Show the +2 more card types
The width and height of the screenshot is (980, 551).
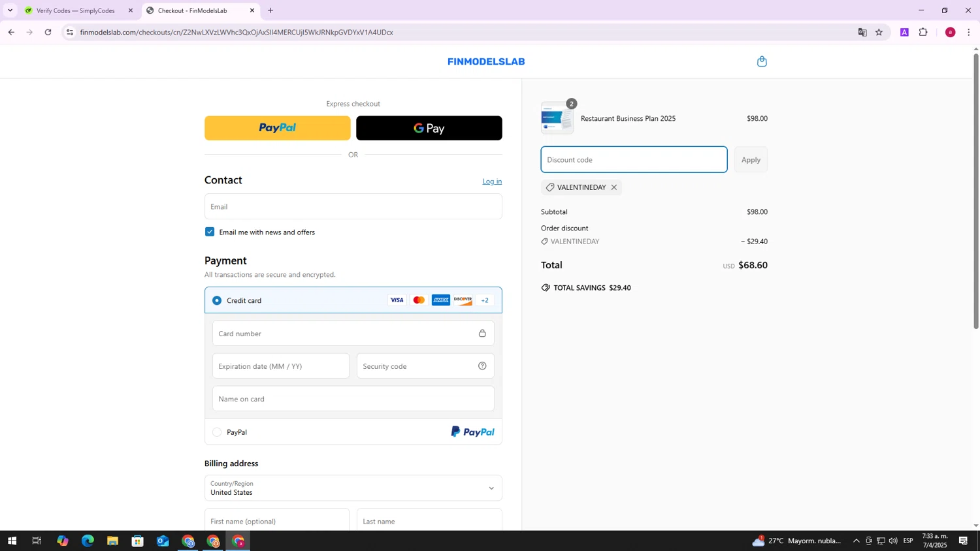pos(485,300)
